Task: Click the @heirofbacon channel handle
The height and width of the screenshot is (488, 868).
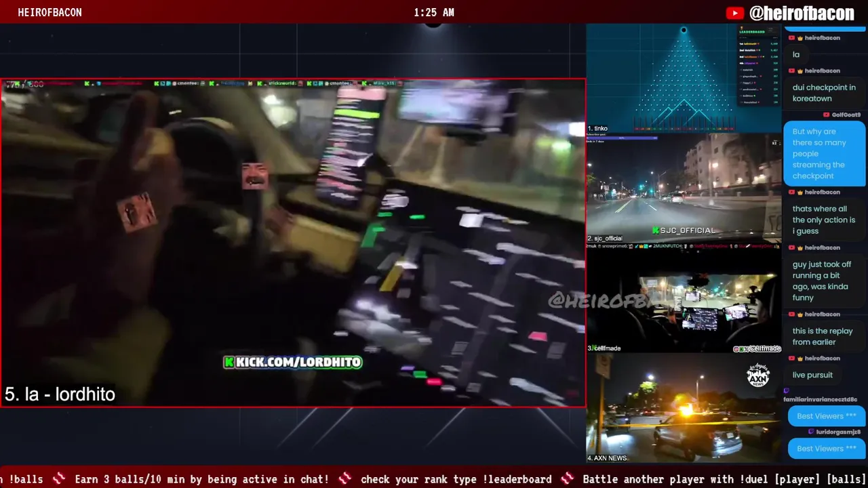Action: 802,13
